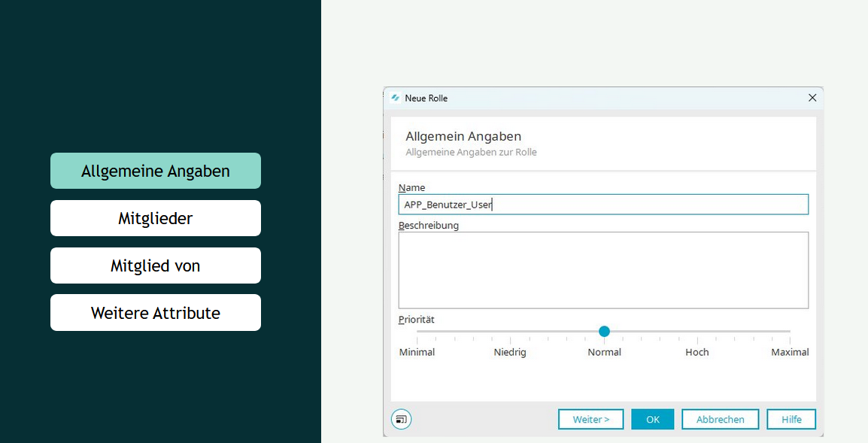The height and width of the screenshot is (443, 868).
Task: Click the Normal label under the slider
Action: click(x=604, y=352)
